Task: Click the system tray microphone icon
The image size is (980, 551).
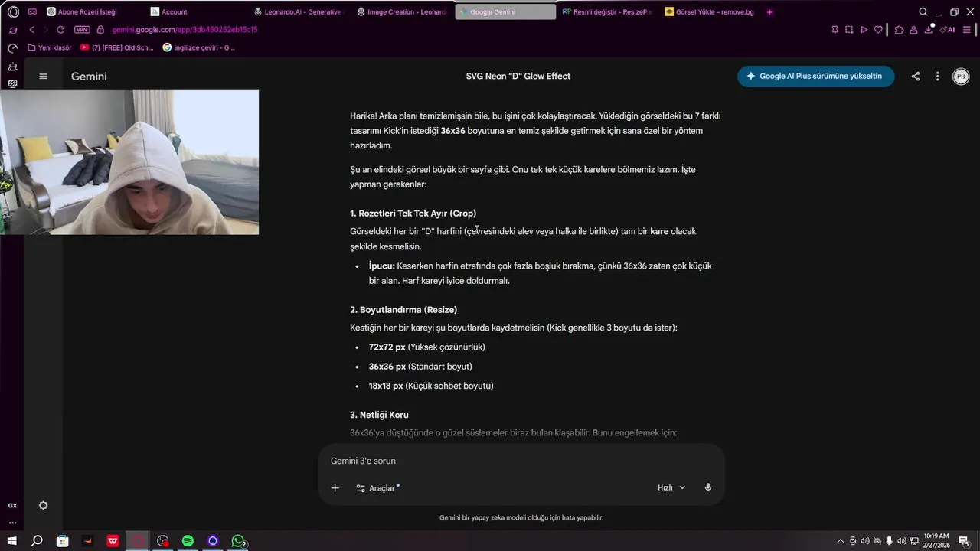Action: click(889, 541)
